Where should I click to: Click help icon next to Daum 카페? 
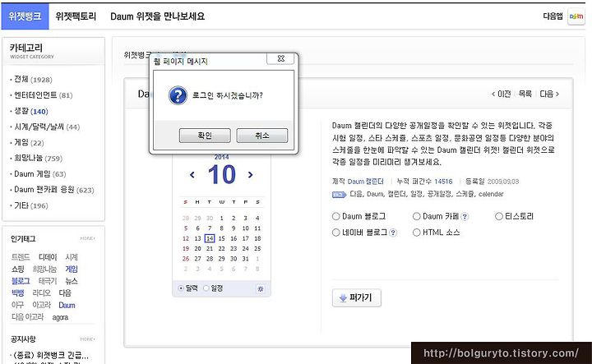[465, 217]
